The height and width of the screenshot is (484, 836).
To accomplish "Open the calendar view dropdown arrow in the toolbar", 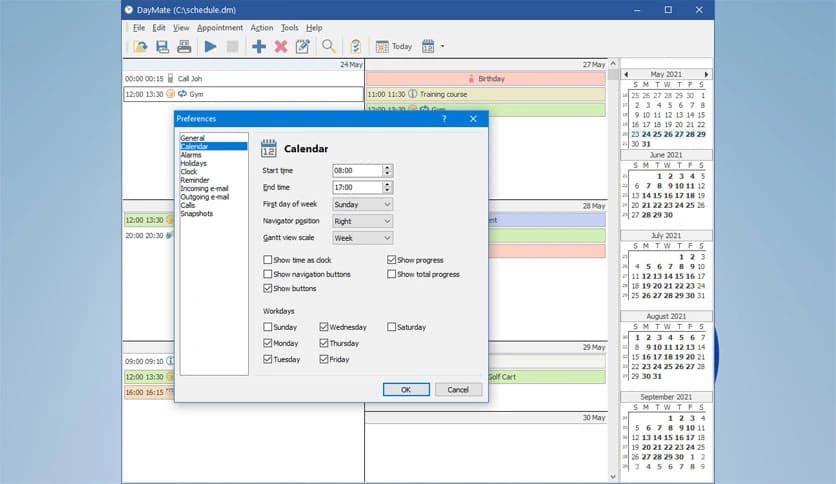I will tap(443, 47).
